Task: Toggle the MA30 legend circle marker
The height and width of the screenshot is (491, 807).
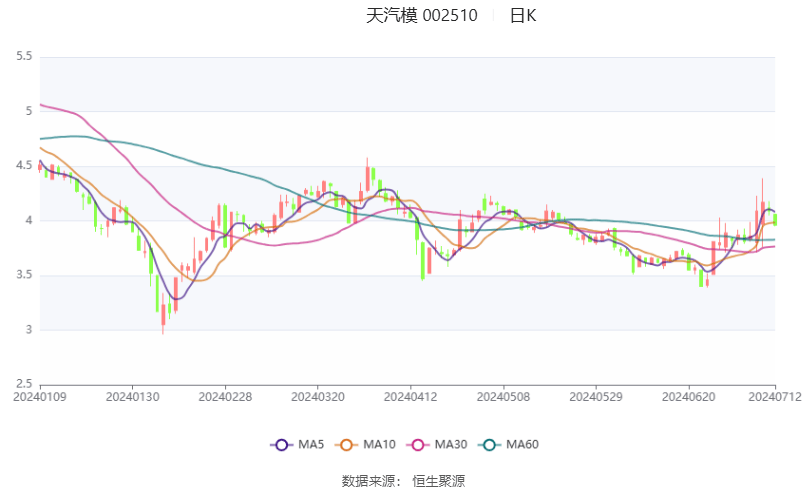Action: (x=418, y=445)
